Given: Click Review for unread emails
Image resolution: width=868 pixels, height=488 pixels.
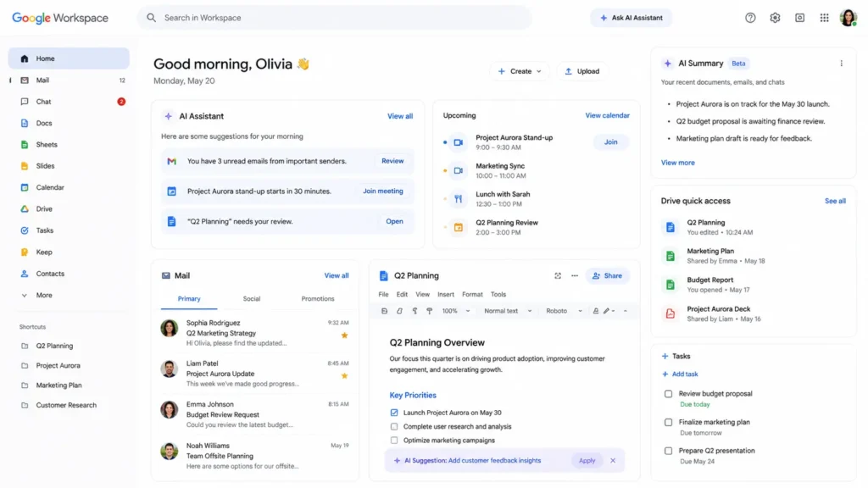Looking at the screenshot, I should (392, 161).
